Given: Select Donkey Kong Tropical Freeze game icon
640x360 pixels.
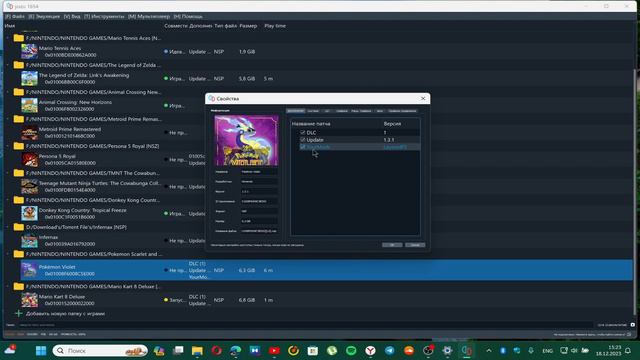Looking at the screenshot, I should point(29,213).
